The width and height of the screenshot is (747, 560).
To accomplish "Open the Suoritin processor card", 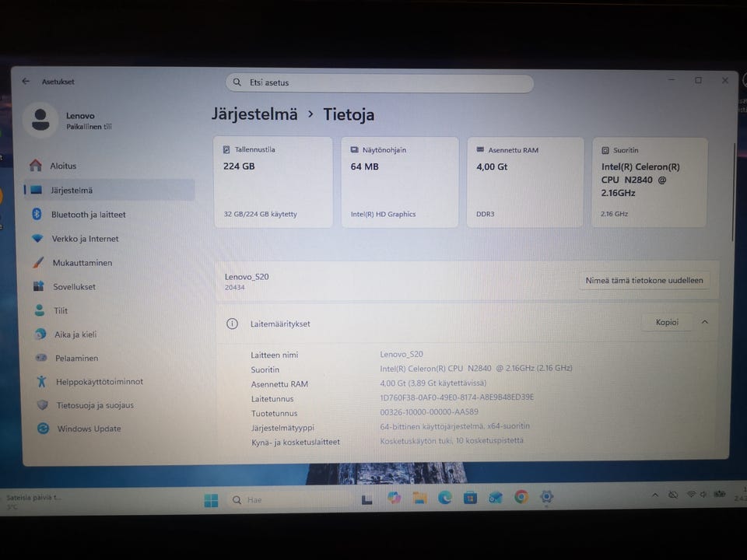I will tap(649, 182).
